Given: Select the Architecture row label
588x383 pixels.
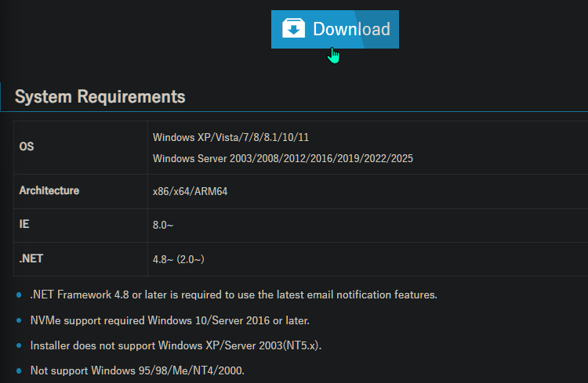Looking at the screenshot, I should (49, 190).
